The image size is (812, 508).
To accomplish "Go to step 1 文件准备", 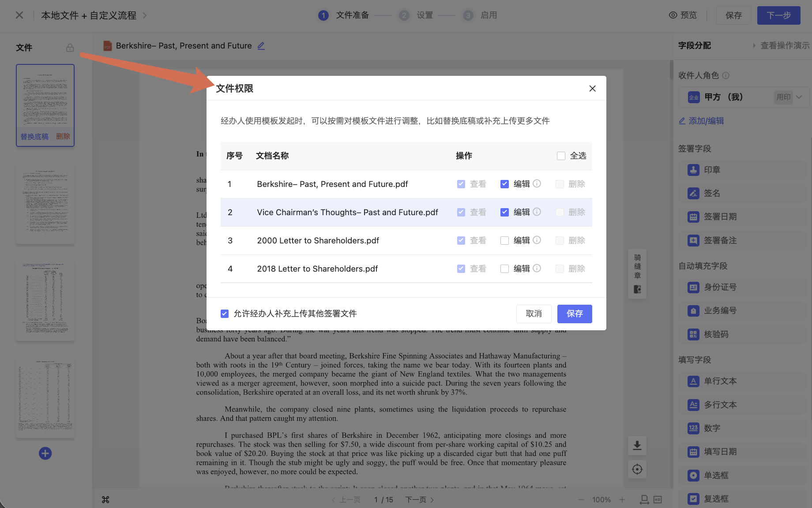I will (344, 15).
